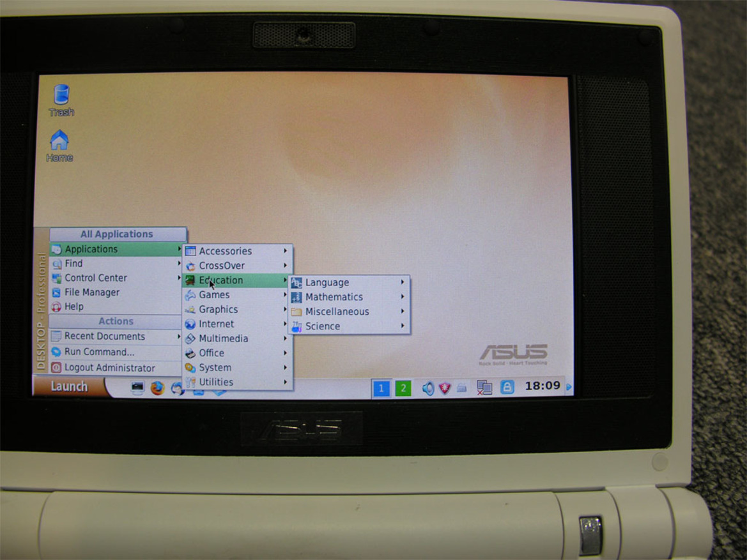Click the Run Command icon
This screenshot has width=747, height=560.
point(56,352)
